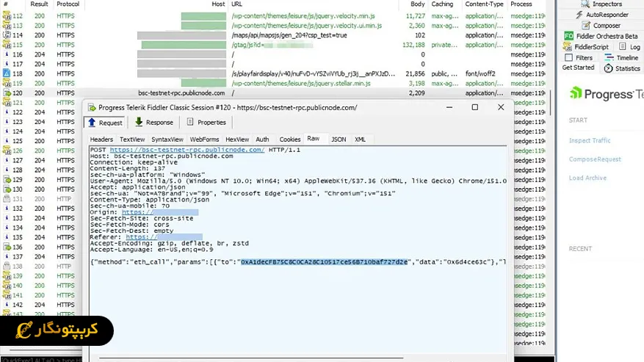Select the SyntaxView tab
Screen dimensions: 644x362
(167, 140)
